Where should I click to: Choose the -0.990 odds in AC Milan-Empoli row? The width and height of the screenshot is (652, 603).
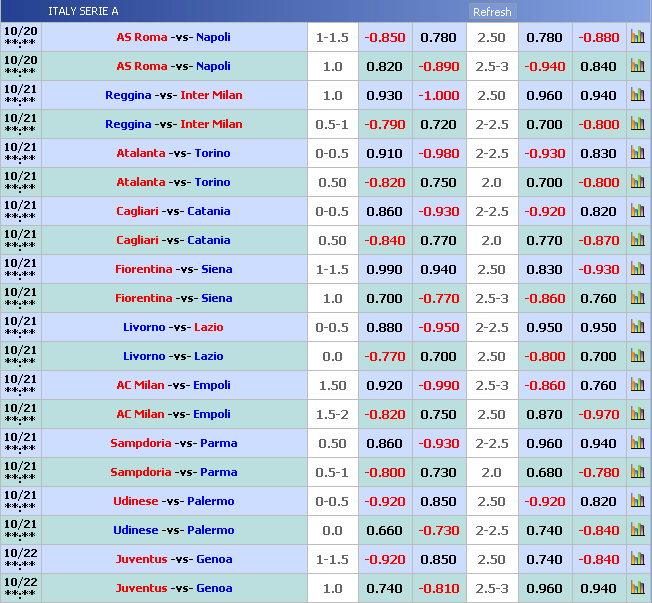tap(438, 386)
